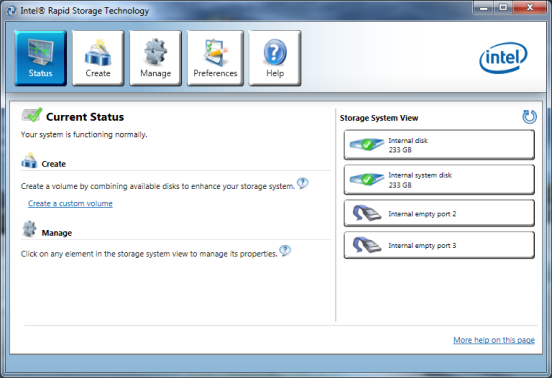The height and width of the screenshot is (378, 552).
Task: Click help icon beside manage properties description
Action: tap(285, 251)
